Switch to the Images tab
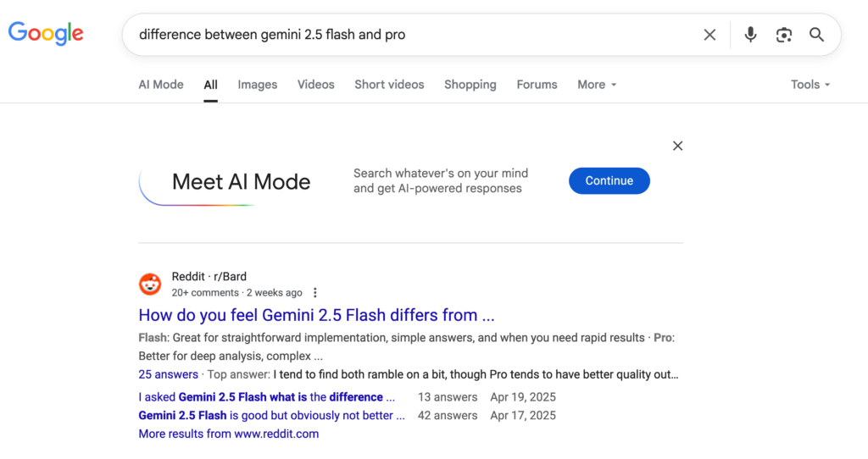 point(258,85)
